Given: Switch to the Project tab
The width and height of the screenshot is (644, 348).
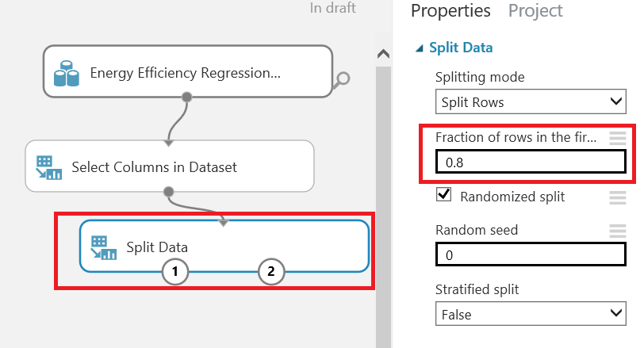Looking at the screenshot, I should click(x=535, y=11).
